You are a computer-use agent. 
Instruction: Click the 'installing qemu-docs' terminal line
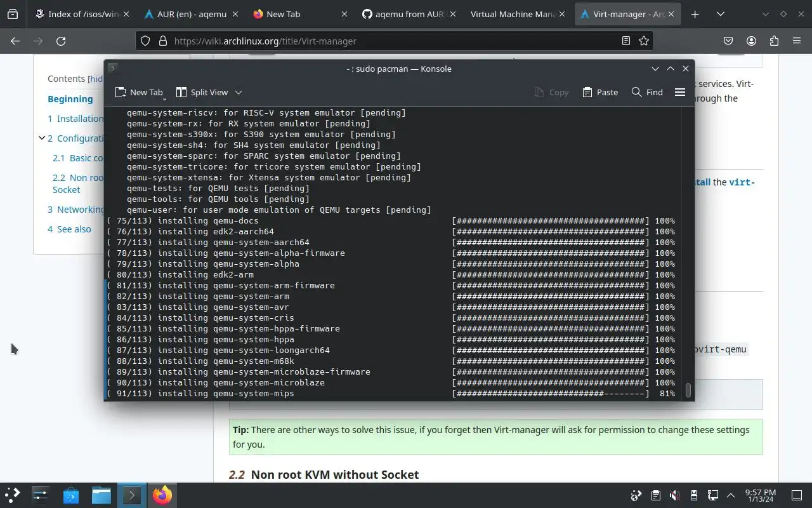(390, 221)
